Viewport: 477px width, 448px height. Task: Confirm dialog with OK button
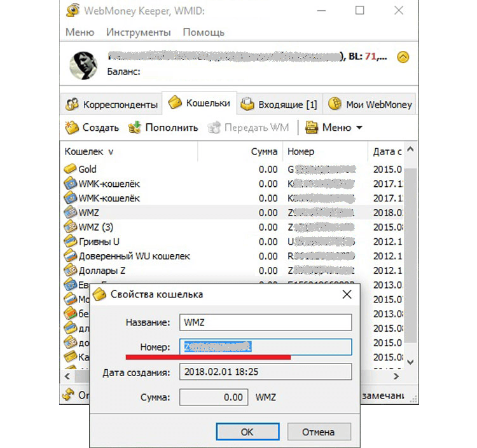point(247,431)
